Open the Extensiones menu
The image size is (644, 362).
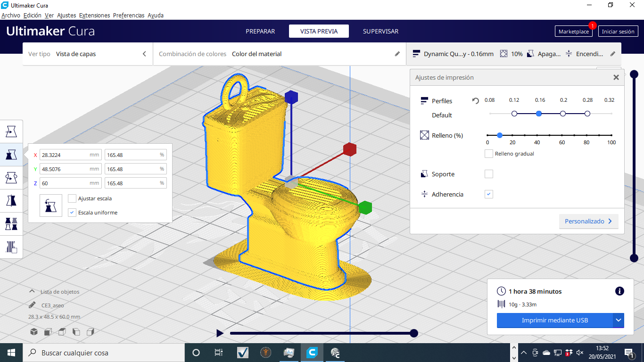94,15
